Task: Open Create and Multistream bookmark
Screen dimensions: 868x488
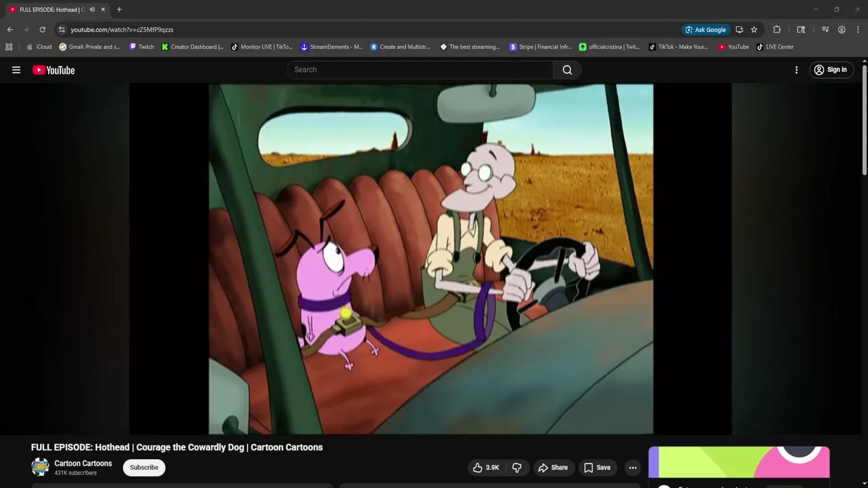Action: (401, 47)
